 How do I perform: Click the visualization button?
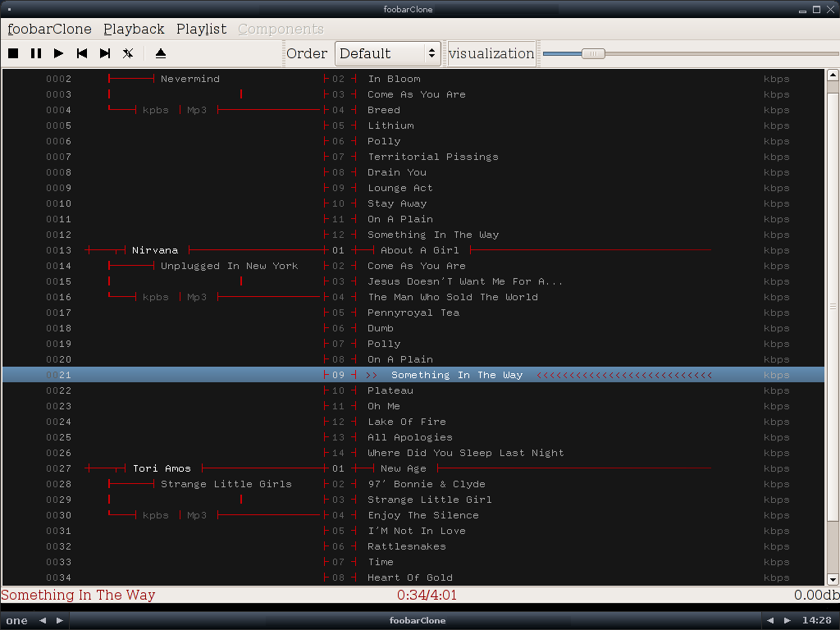click(x=491, y=53)
